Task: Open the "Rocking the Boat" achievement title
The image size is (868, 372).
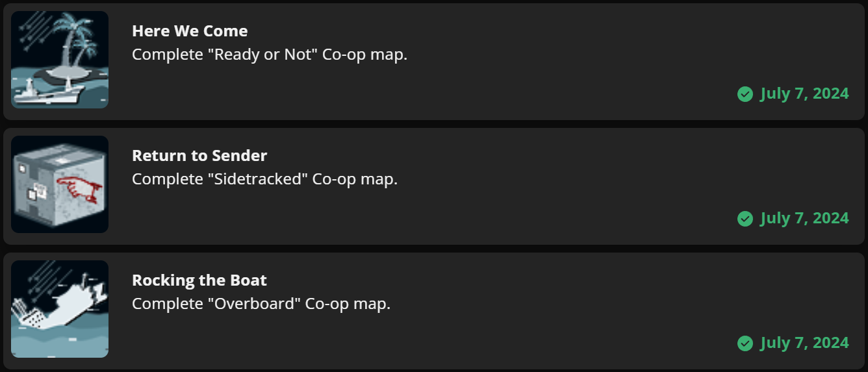Action: pos(199,280)
